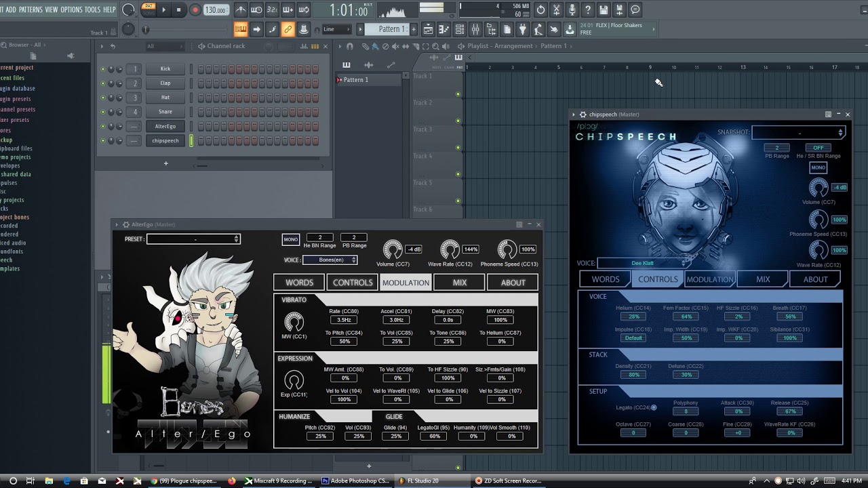Toggle PAT song mode switch
Image resolution: width=868 pixels, height=488 pixels.
[x=149, y=7]
